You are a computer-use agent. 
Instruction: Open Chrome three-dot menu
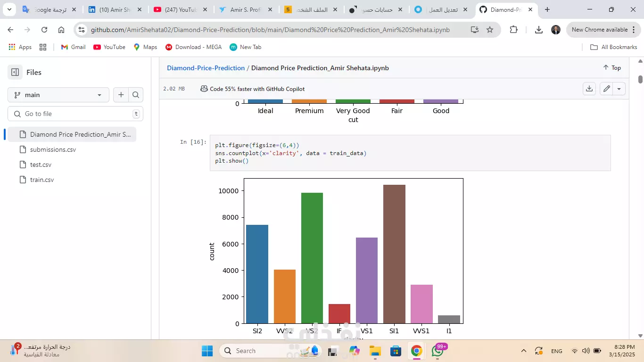tap(635, 30)
